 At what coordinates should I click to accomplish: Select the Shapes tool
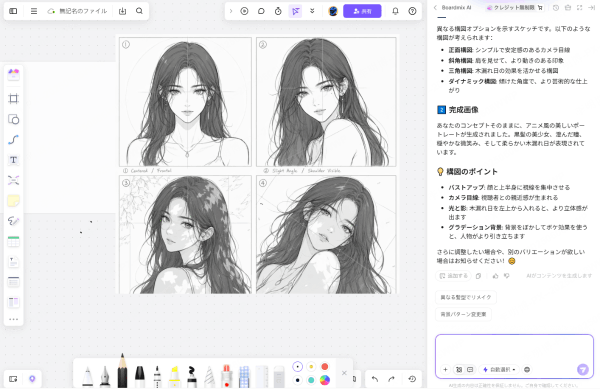click(13, 119)
